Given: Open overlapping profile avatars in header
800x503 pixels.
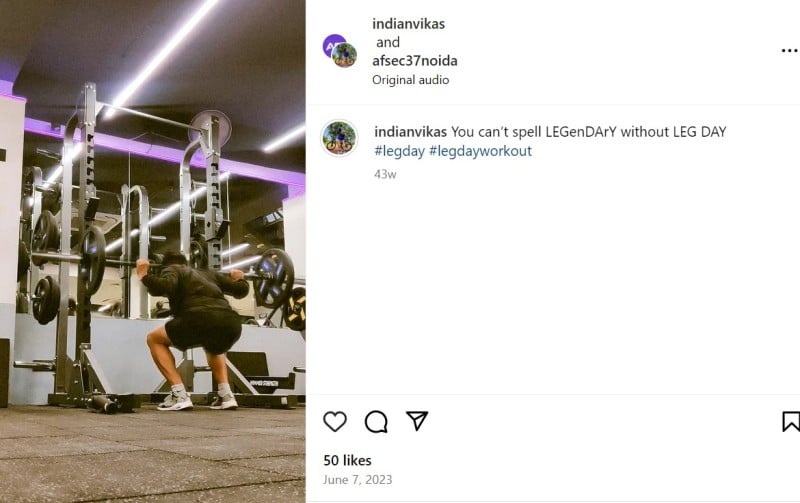Looking at the screenshot, I should [x=340, y=51].
